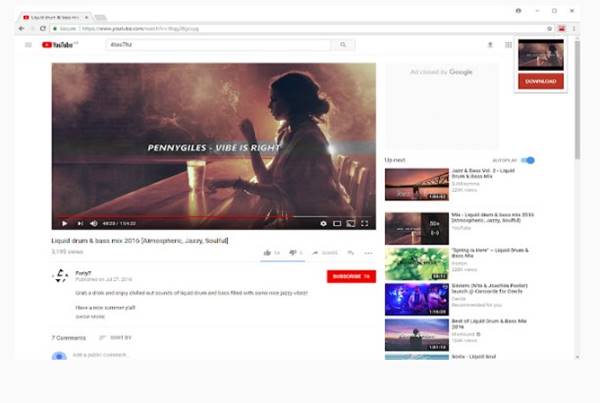
Task: Reload the page with refresh icon
Action: tap(43, 28)
